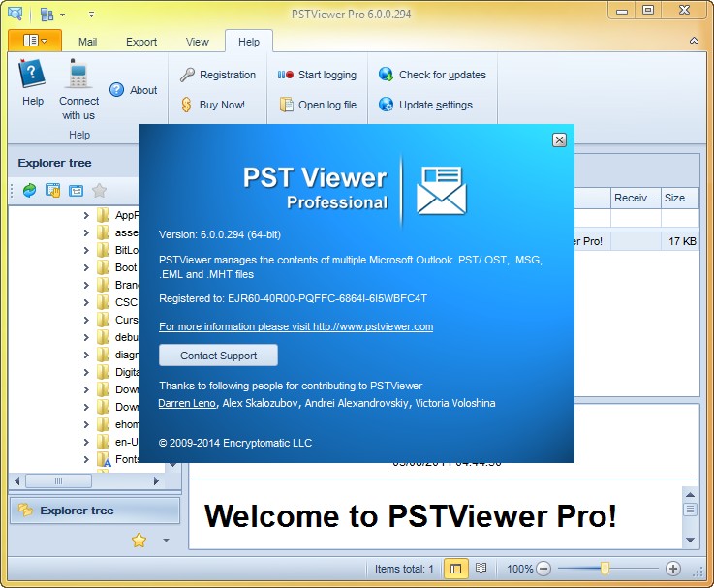Open Update settings in ribbon
The width and height of the screenshot is (714, 588).
pyautogui.click(x=425, y=105)
